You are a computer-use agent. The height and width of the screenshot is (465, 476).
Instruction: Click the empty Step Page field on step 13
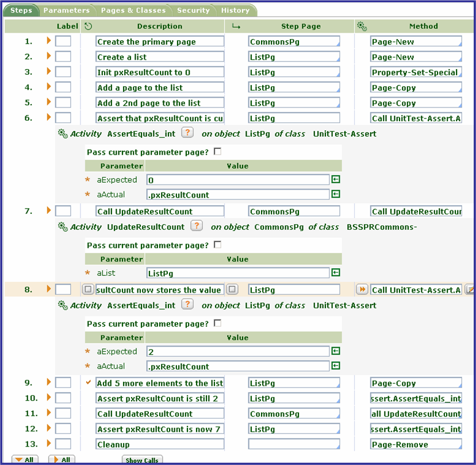tap(294, 444)
